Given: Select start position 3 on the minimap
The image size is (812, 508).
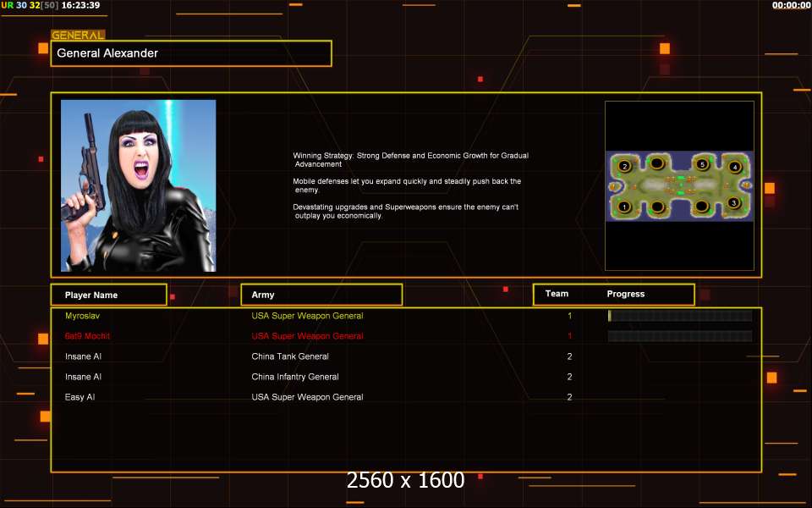Looking at the screenshot, I should point(733,202).
